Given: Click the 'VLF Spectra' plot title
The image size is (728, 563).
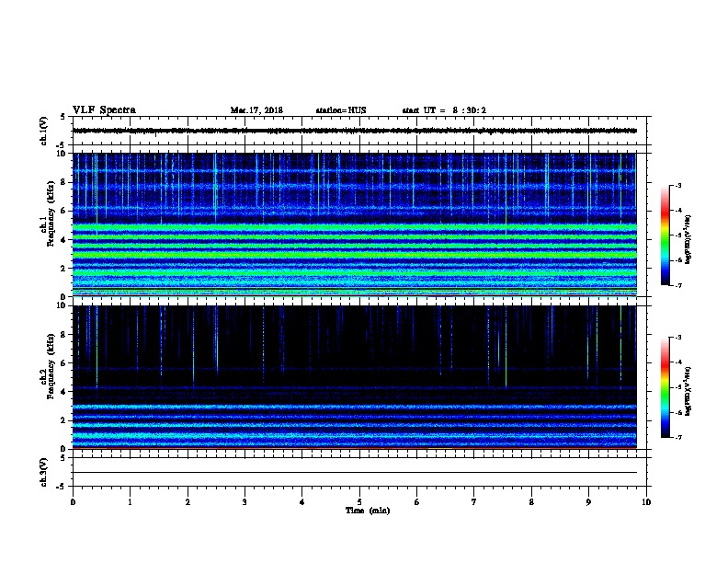Looking at the screenshot, I should tap(104, 110).
